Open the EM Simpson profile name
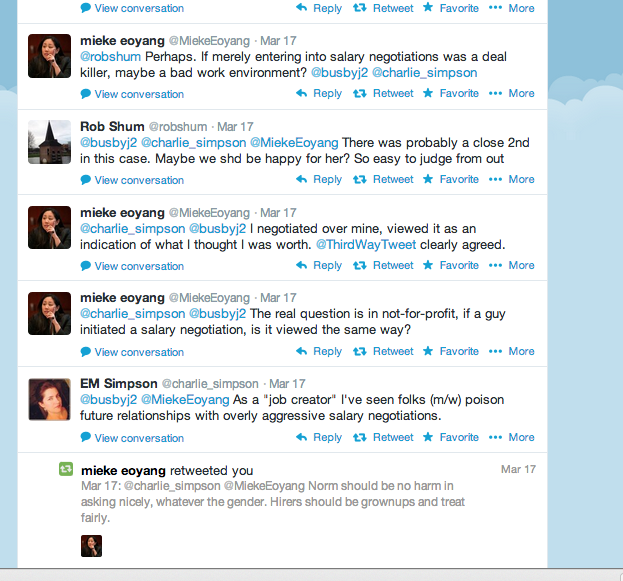 [118, 383]
